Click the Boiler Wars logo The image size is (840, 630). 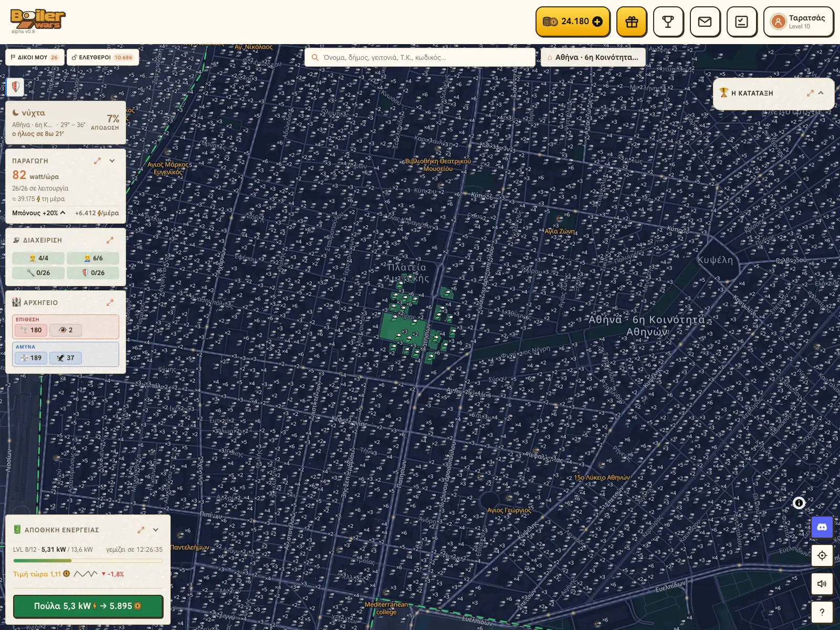click(38, 19)
